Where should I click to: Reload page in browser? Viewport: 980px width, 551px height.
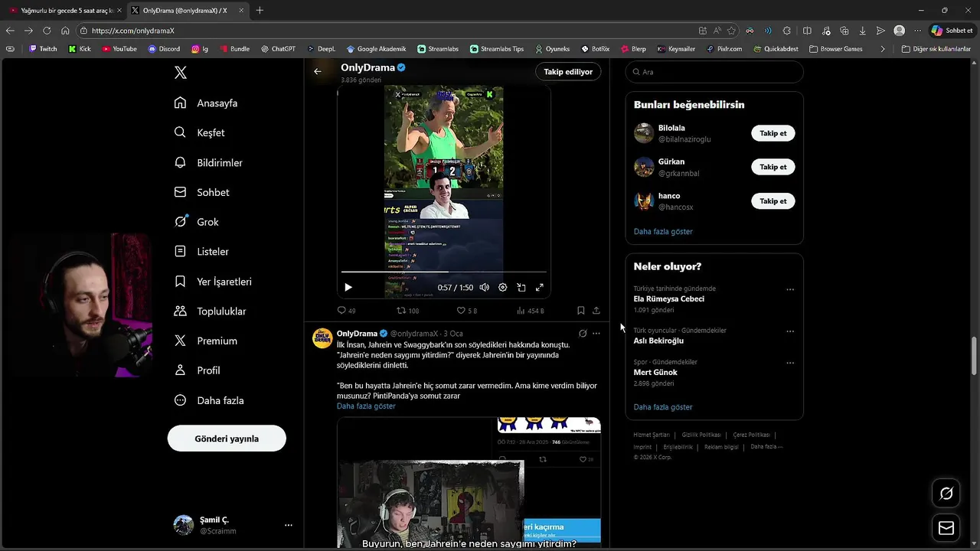(47, 31)
